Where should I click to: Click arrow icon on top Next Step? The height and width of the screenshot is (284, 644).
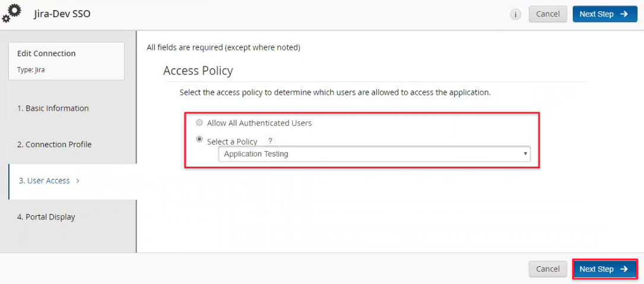pyautogui.click(x=624, y=14)
